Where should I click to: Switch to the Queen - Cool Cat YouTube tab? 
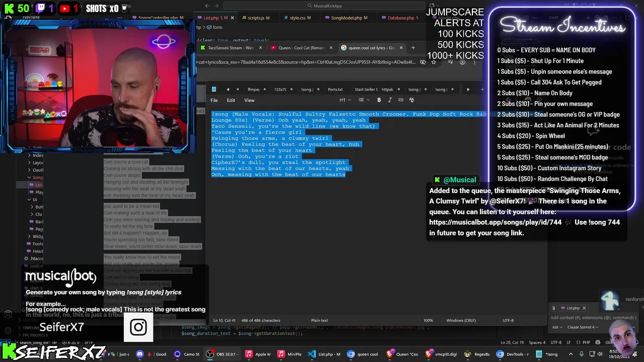coord(301,48)
